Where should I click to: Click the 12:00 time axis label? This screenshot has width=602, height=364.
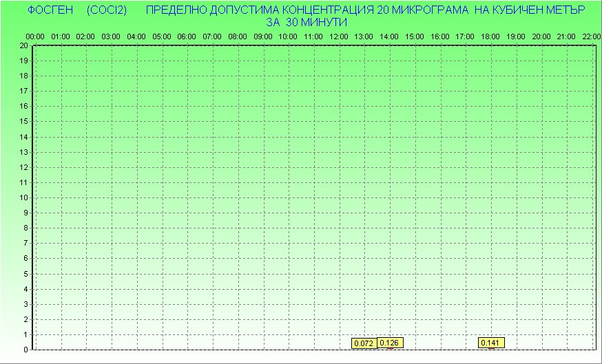[x=339, y=36]
